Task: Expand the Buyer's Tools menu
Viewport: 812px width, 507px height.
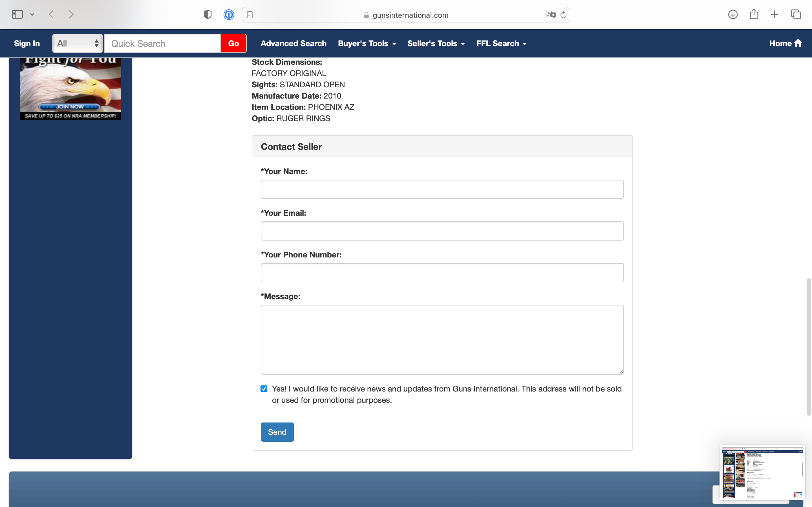Action: tap(367, 43)
